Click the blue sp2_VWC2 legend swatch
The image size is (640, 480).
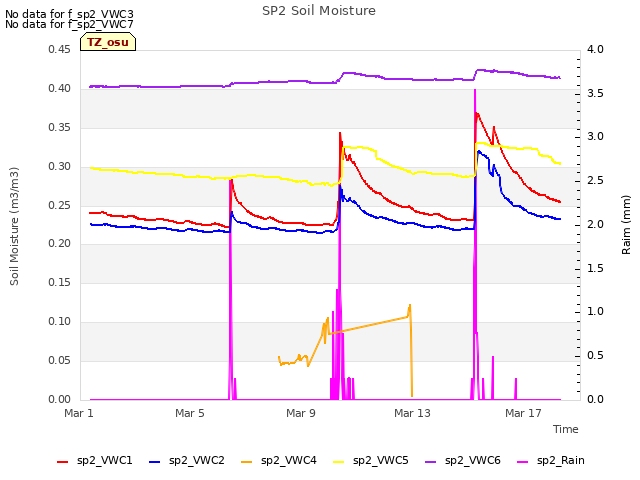coord(155,462)
